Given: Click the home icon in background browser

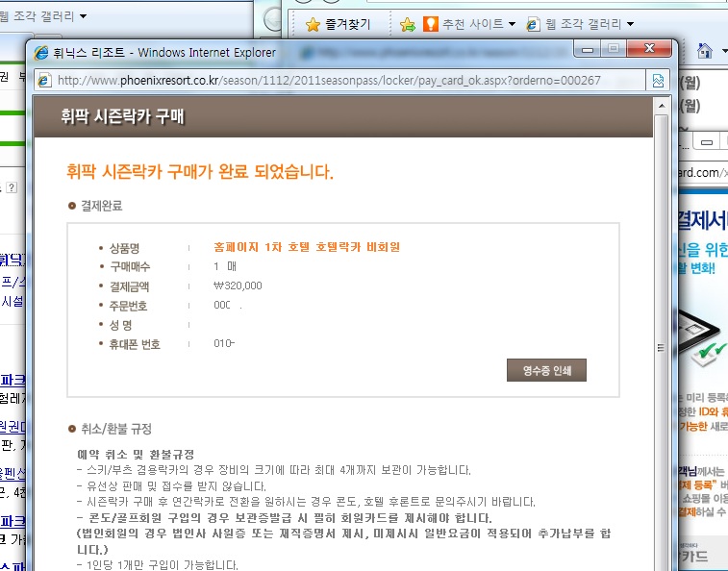Looking at the screenshot, I should pos(704,51).
